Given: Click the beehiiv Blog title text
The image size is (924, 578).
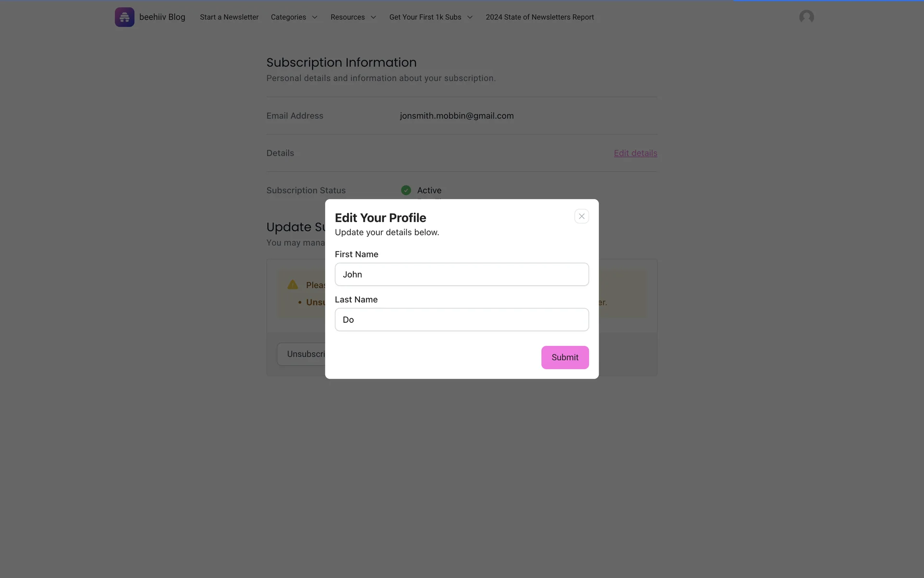Looking at the screenshot, I should 162,17.
